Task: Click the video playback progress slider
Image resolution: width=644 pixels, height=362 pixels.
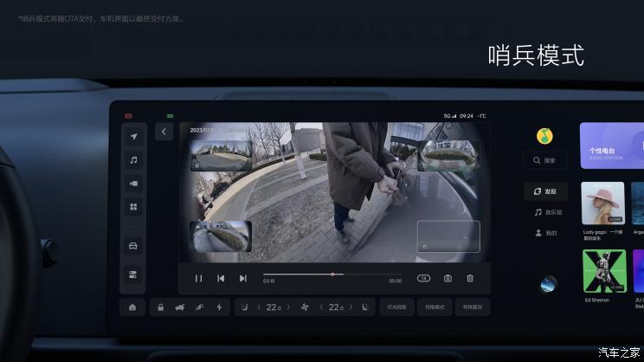Action: [x=332, y=275]
